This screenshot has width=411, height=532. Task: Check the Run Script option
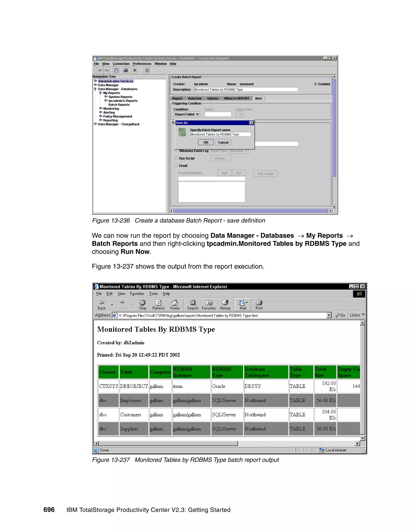coord(177,158)
